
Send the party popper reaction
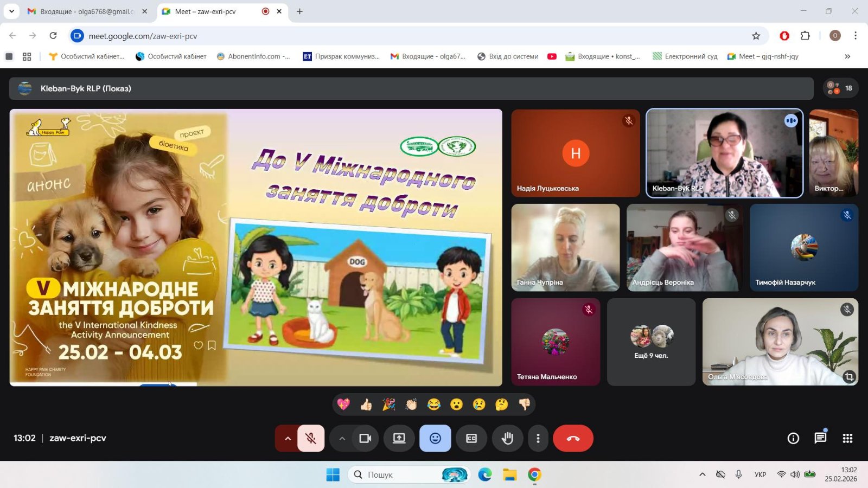point(389,404)
